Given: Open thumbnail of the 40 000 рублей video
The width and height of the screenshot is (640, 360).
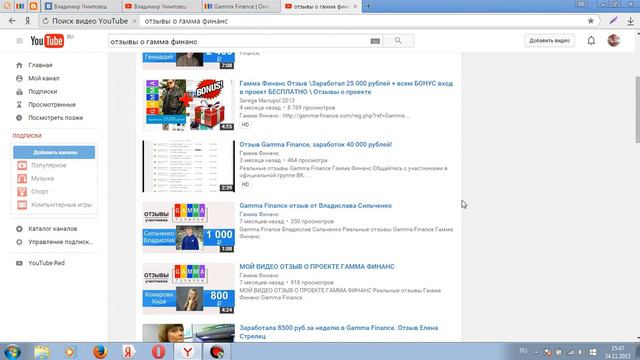Looking at the screenshot, I should 189,166.
